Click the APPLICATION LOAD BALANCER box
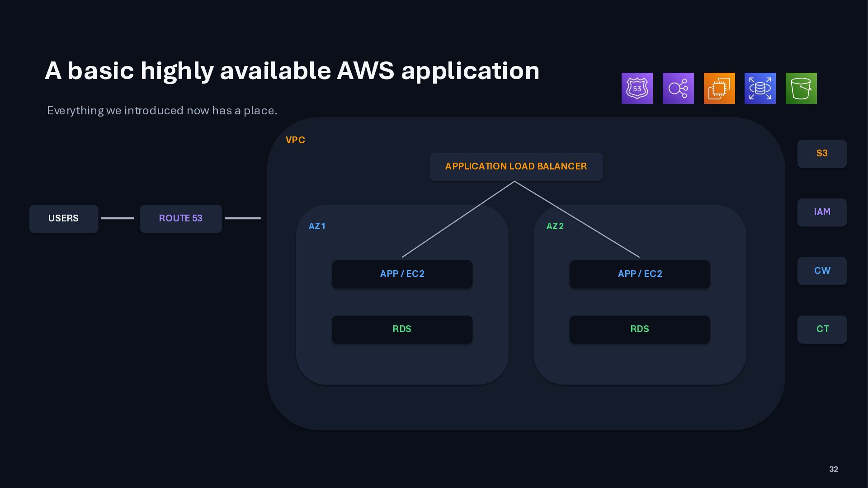 [516, 167]
